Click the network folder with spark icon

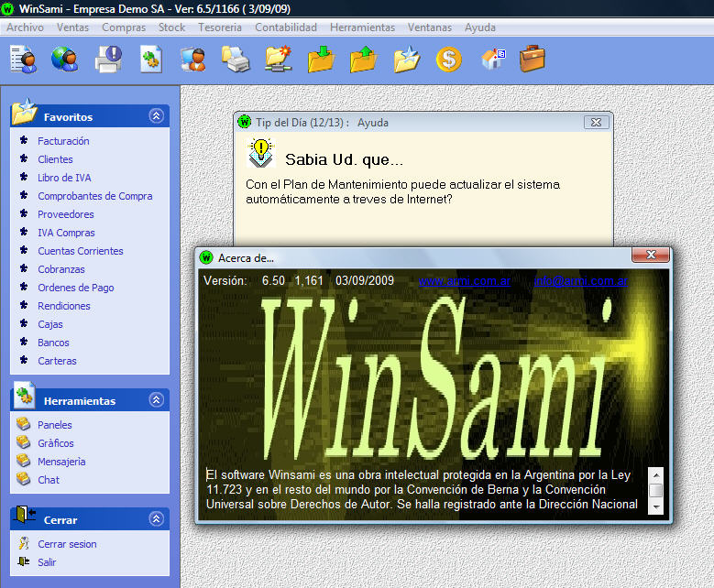tap(279, 60)
